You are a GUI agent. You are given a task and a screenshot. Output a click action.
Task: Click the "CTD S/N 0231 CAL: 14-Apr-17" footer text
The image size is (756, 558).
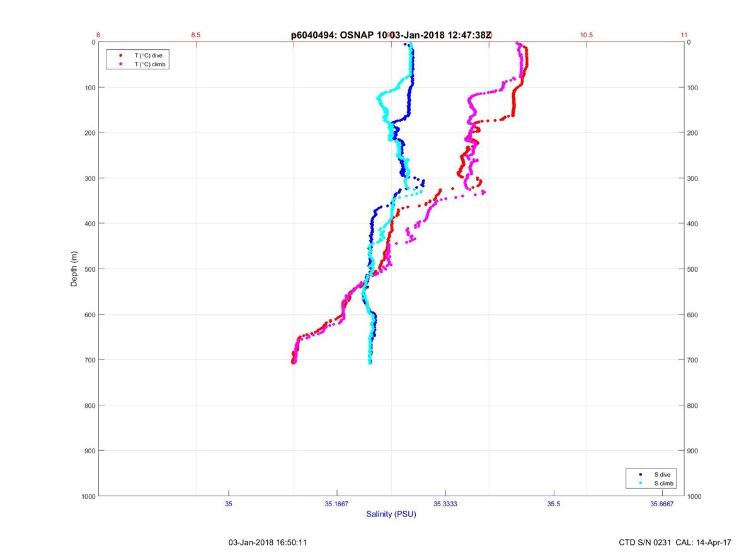point(675,542)
